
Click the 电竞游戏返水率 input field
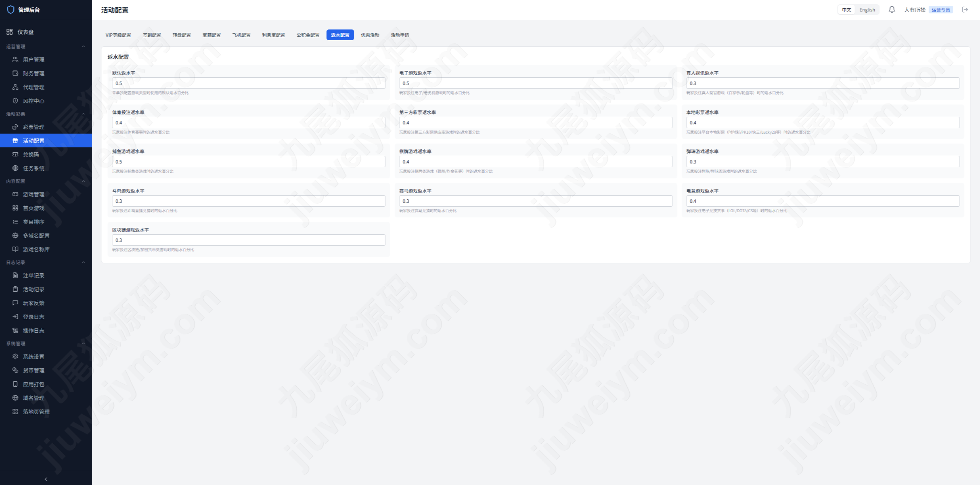coord(823,201)
